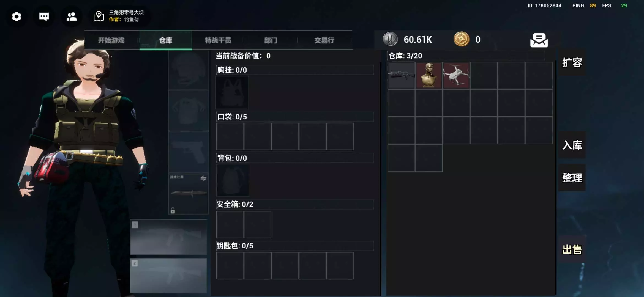The height and width of the screenshot is (297, 644).
Task: Click the 整理 organize button
Action: (572, 178)
